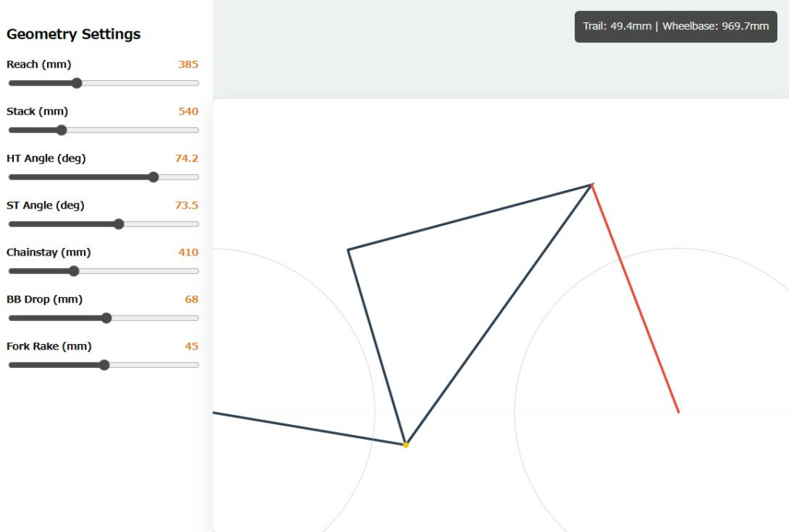Click the HT Angle slider thumb
This screenshot has height=532, width=789.
153,177
